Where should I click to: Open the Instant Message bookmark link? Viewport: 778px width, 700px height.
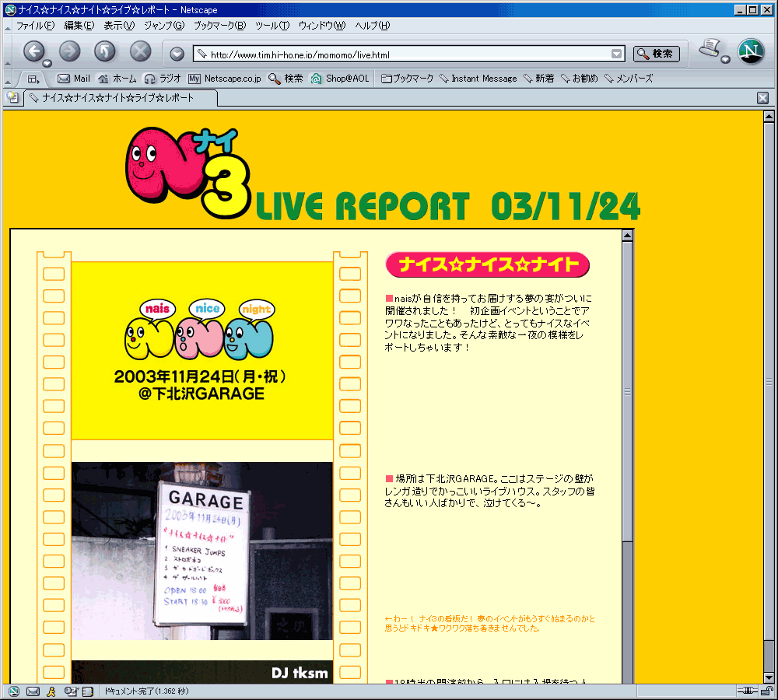(478, 79)
